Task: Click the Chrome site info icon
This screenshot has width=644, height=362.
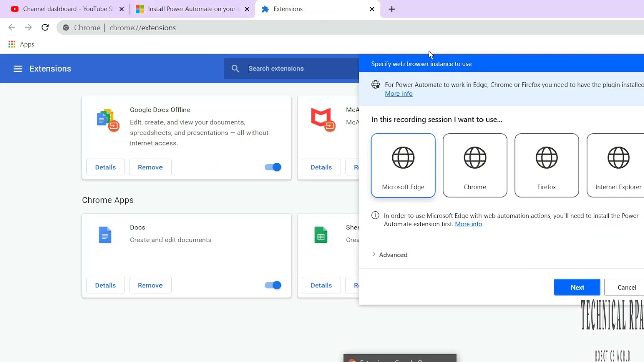Action: tap(66, 28)
